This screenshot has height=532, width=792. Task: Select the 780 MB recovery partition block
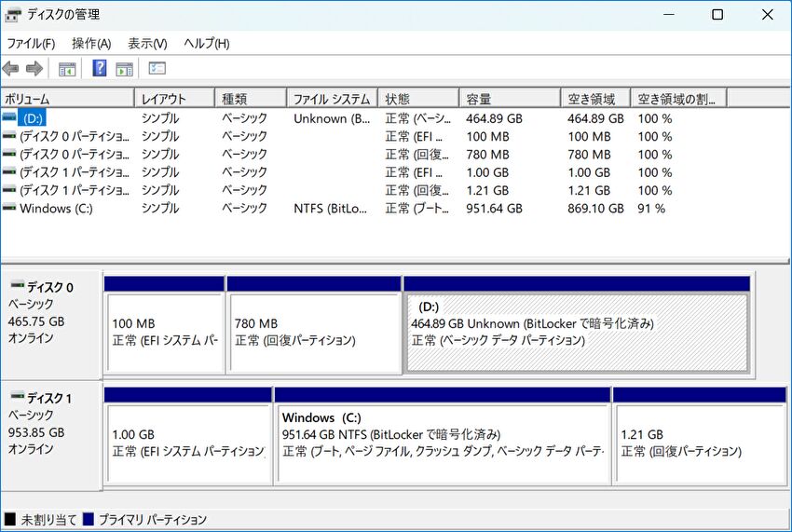pyautogui.click(x=314, y=332)
